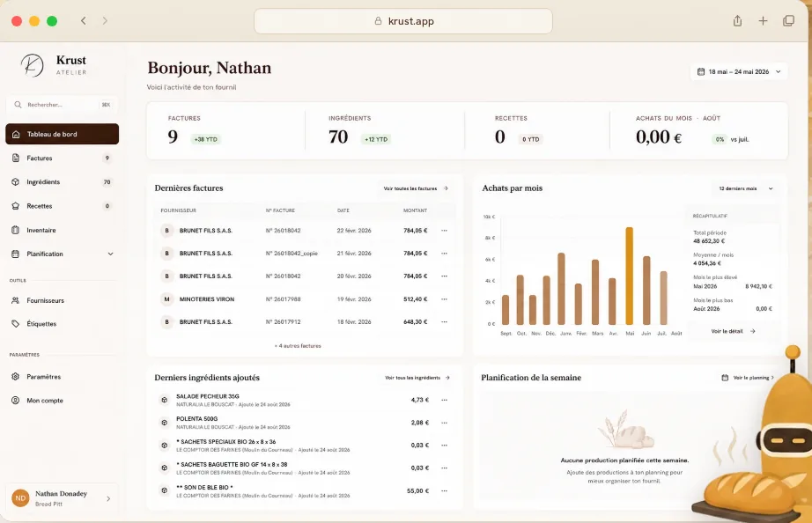Open options menu for MINOTERIES VIRON invoice
The height and width of the screenshot is (523, 812).
point(445,299)
